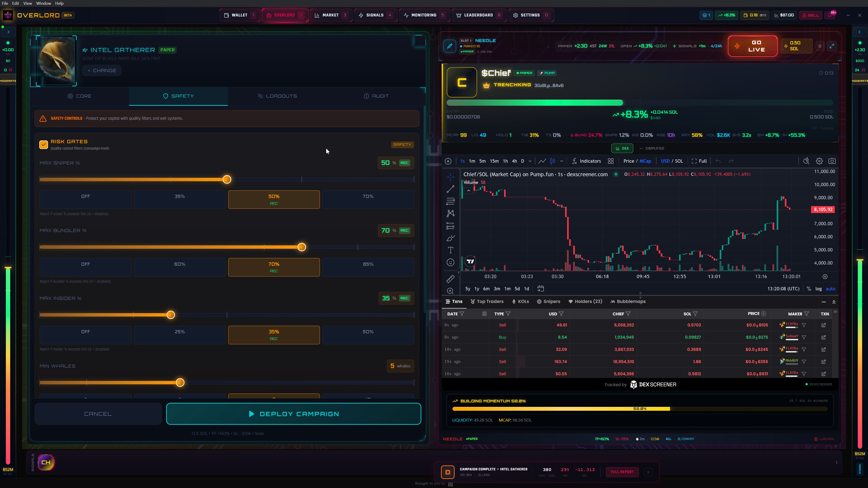Enable the Risk Gates checkbox
This screenshot has height=488, width=868.
coord(43,144)
